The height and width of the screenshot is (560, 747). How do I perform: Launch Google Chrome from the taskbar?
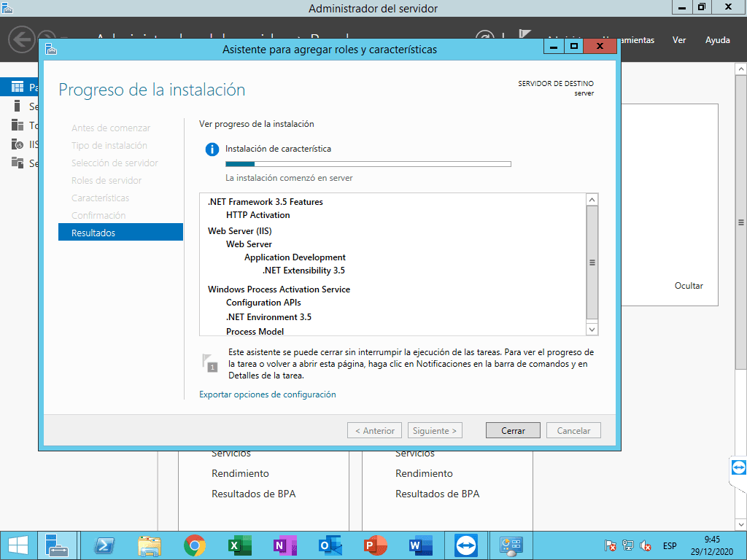(x=194, y=545)
